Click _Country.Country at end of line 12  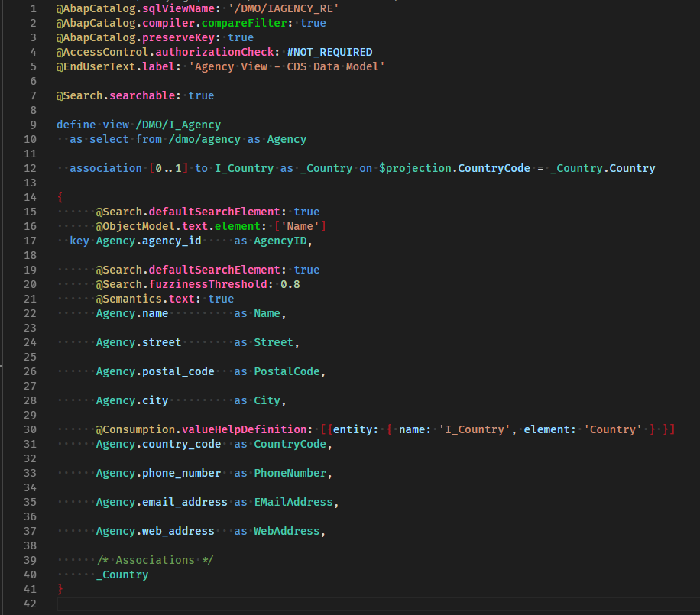603,168
